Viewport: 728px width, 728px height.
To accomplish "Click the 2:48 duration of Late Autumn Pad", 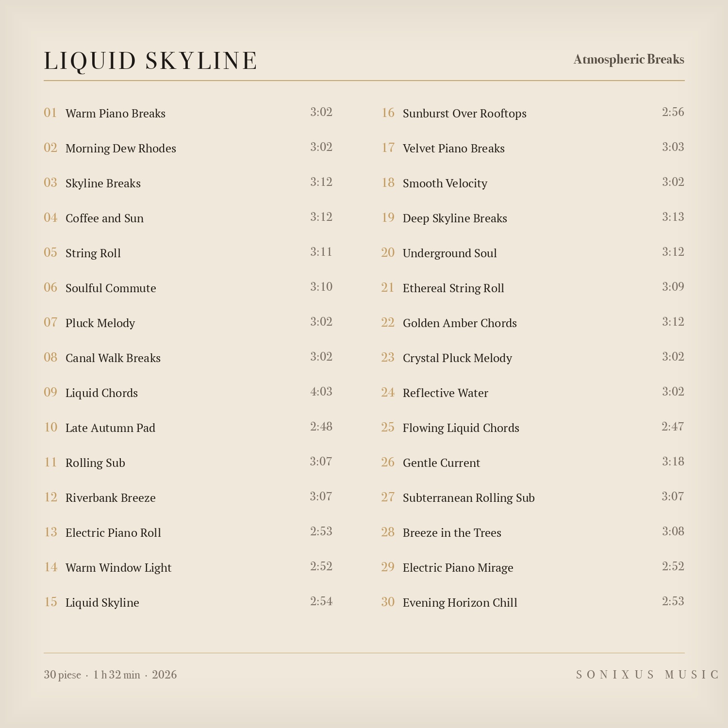I will (x=321, y=427).
